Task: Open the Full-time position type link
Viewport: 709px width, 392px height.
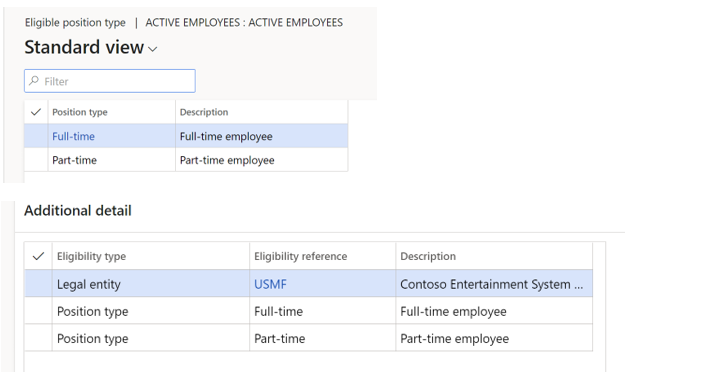Action: point(73,136)
